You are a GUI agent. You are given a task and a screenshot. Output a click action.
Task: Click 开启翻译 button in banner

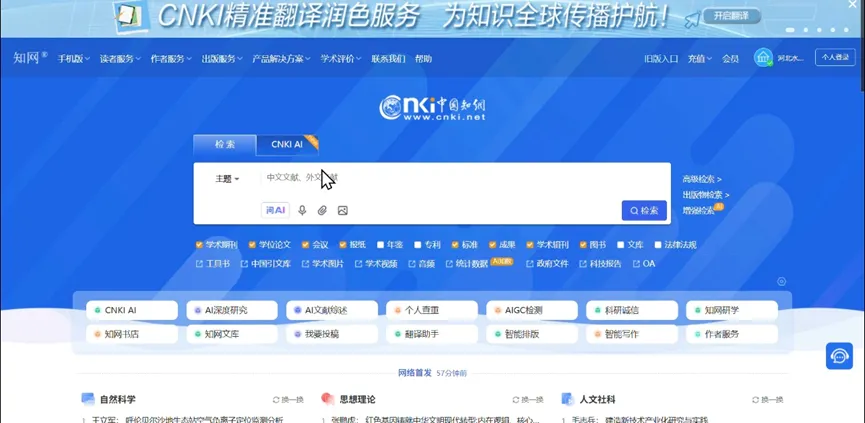pyautogui.click(x=731, y=16)
